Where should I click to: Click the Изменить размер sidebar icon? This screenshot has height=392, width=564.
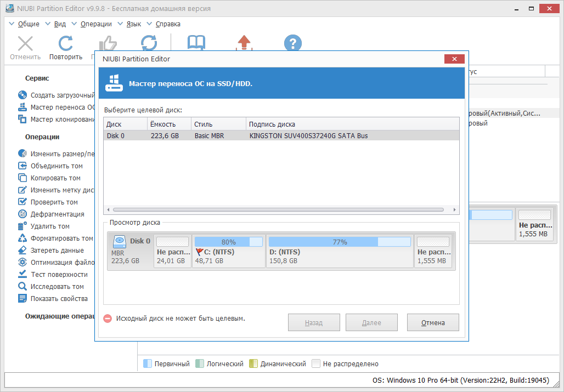coord(22,154)
